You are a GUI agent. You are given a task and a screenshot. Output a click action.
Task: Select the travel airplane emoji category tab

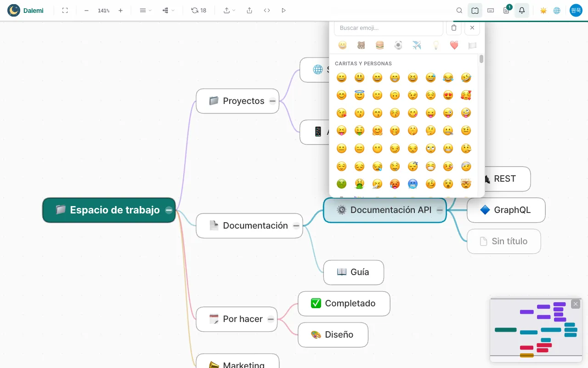click(417, 45)
